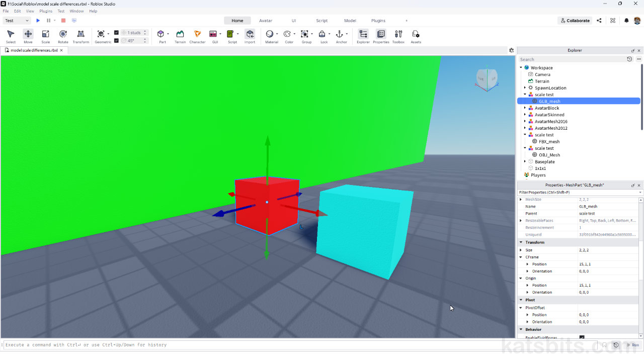
Task: Click the Pause playtest button
Action: [48, 21]
